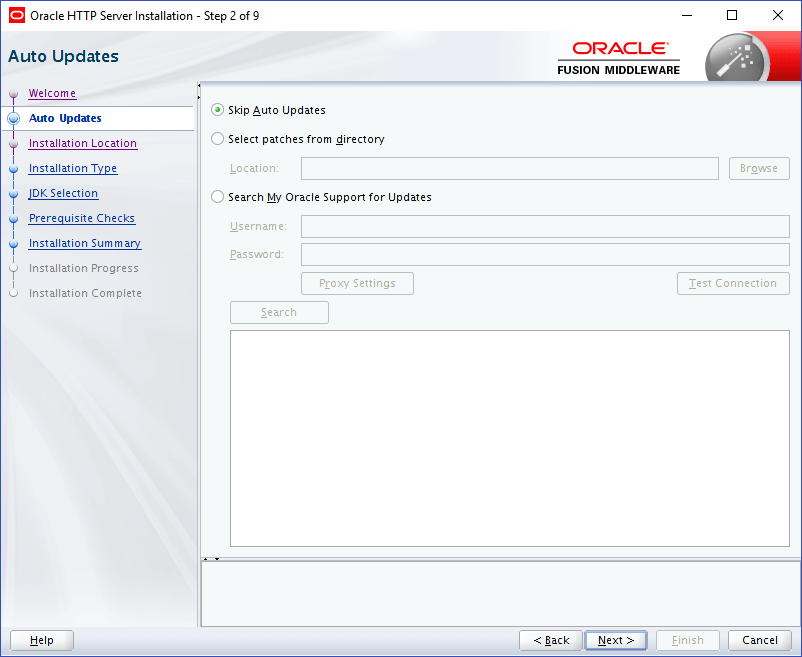The image size is (802, 657).
Task: Choose Select patches from directory option
Action: coord(217,139)
